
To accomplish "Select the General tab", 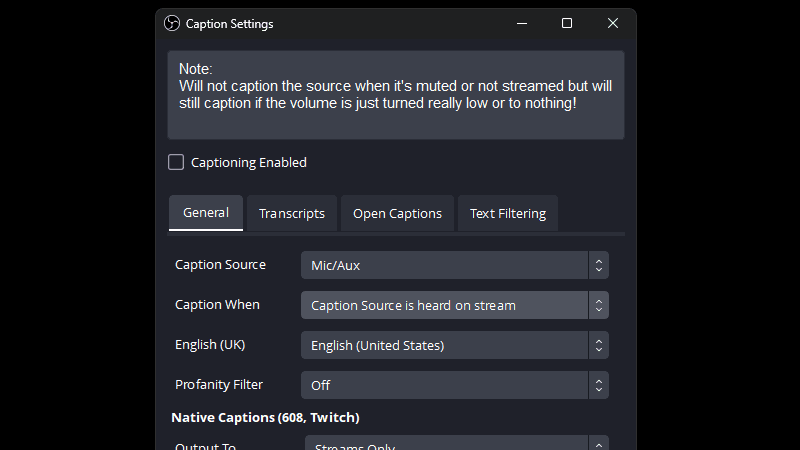I will pyautogui.click(x=206, y=212).
